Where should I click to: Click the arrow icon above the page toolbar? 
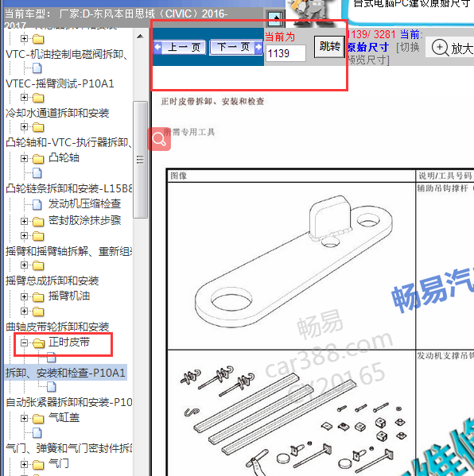coord(274,19)
